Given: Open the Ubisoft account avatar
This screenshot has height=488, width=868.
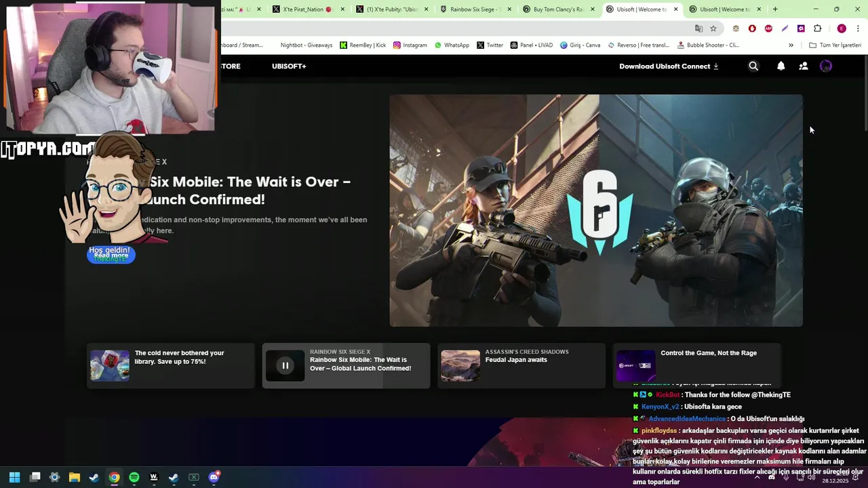Looking at the screenshot, I should tap(826, 66).
